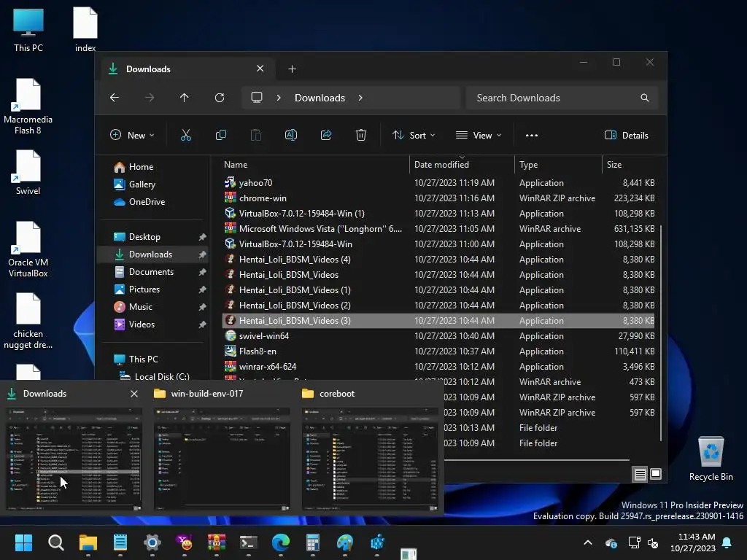
Task: Open the View dropdown menu
Action: (x=479, y=135)
